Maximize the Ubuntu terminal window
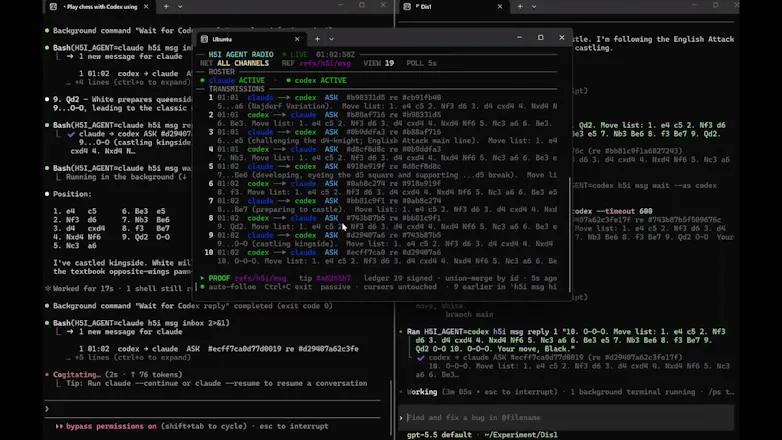The image size is (782, 440). [x=541, y=37]
